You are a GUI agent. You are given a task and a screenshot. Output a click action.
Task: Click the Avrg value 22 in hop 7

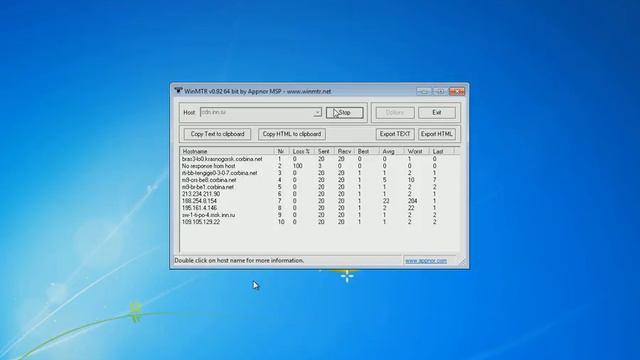click(x=386, y=201)
